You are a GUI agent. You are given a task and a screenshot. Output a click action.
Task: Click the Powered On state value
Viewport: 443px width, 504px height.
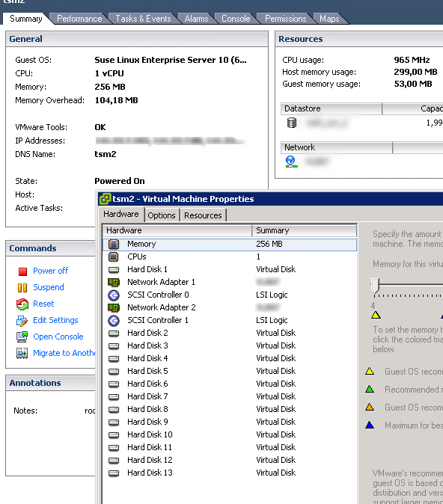[120, 181]
